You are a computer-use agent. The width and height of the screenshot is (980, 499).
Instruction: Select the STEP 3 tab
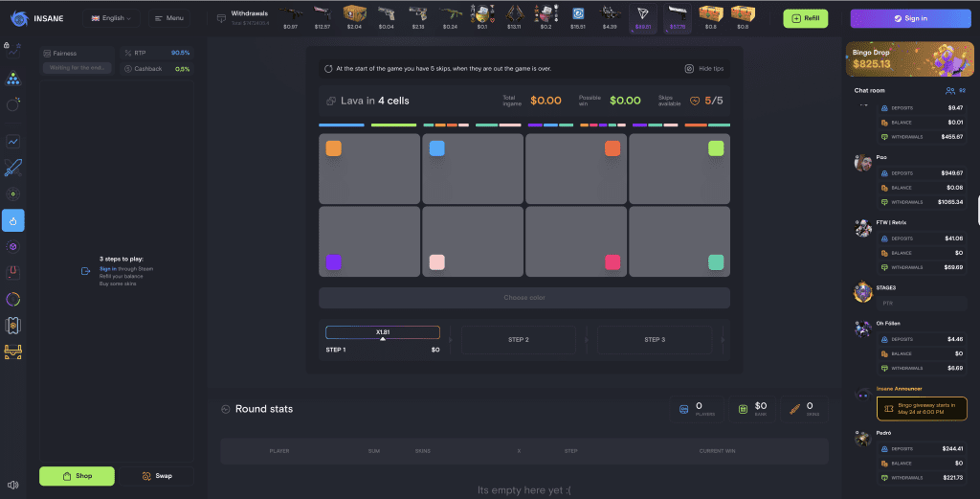[654, 340]
